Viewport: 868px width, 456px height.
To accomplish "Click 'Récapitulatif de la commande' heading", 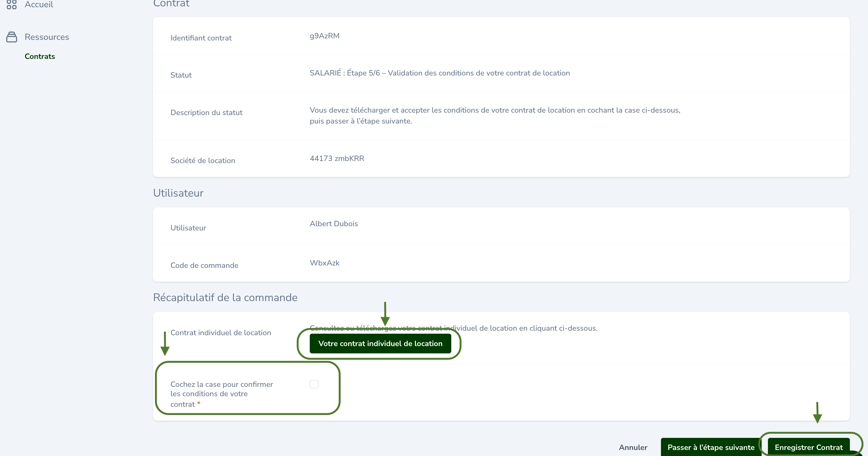I will [x=225, y=297].
